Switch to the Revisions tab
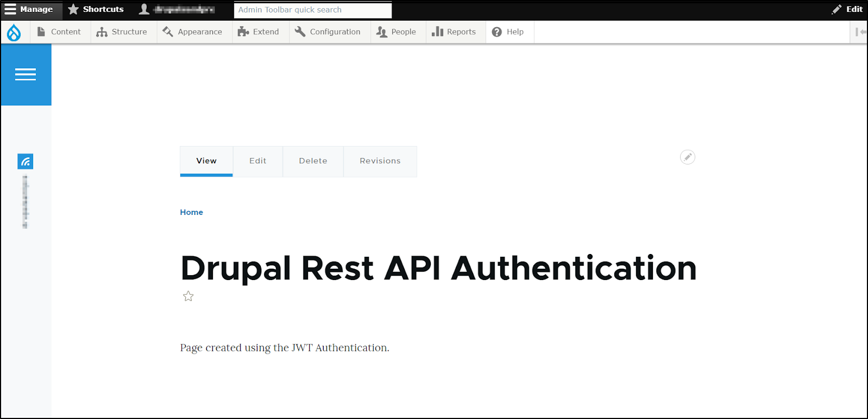The image size is (868, 419). pos(380,161)
